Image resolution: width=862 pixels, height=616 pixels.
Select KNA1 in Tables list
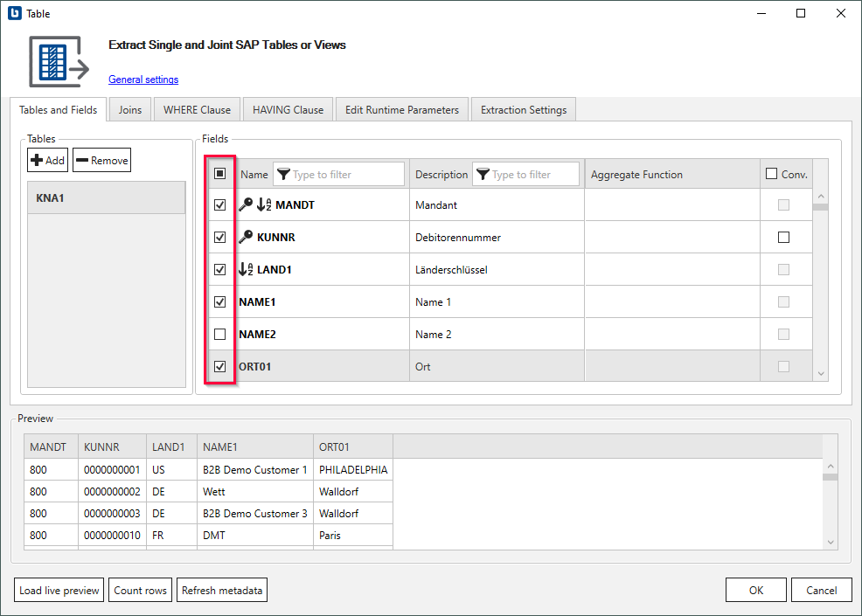pyautogui.click(x=106, y=197)
